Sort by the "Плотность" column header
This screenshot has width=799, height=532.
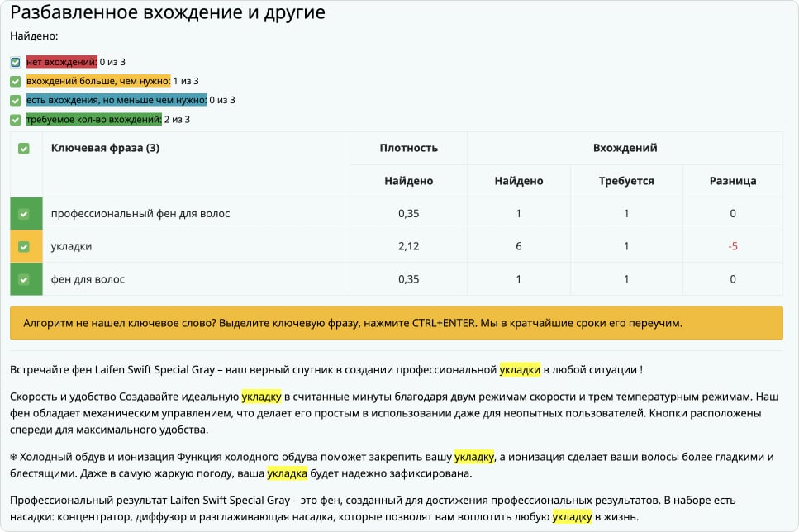click(410, 148)
